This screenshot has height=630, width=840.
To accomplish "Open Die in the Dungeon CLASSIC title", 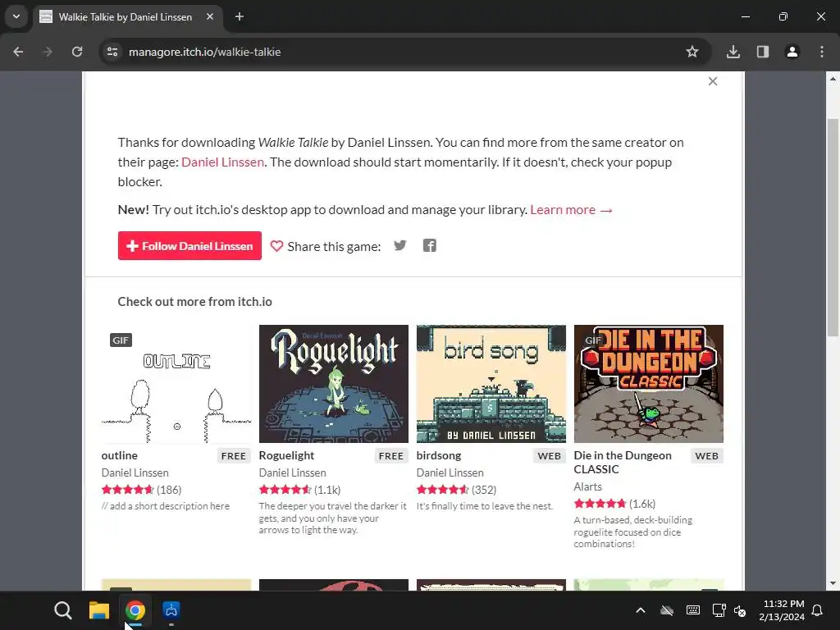I will (x=623, y=463).
